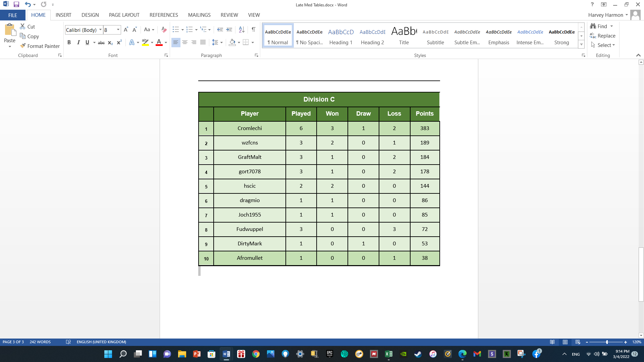Apply the Title style
The height and width of the screenshot is (362, 644).
point(404,36)
